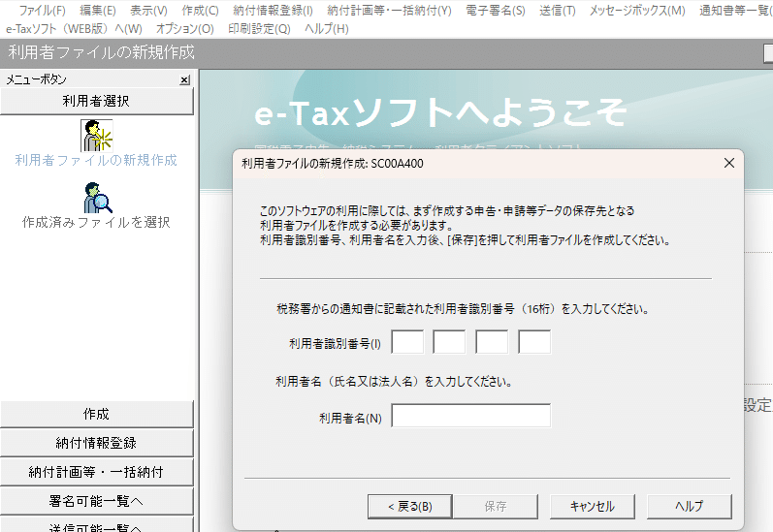Click the 作成済みファイルを選択 magnifier icon
This screenshot has width=773, height=532.
tap(98, 198)
